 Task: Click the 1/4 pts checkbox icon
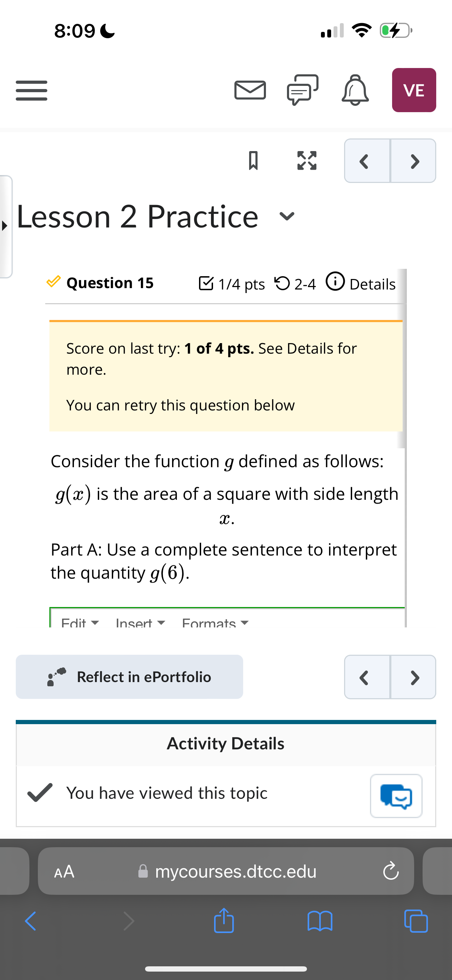[x=207, y=283]
